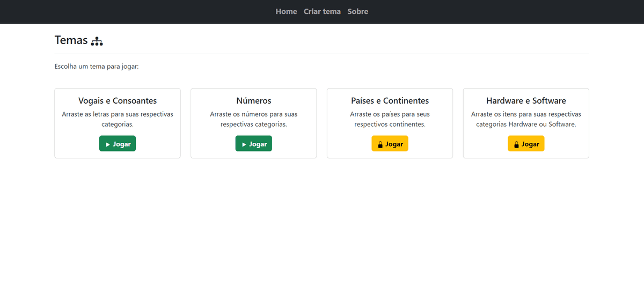Image resolution: width=644 pixels, height=298 pixels.
Task: Click the Países e Continentes card title
Action: pos(390,100)
